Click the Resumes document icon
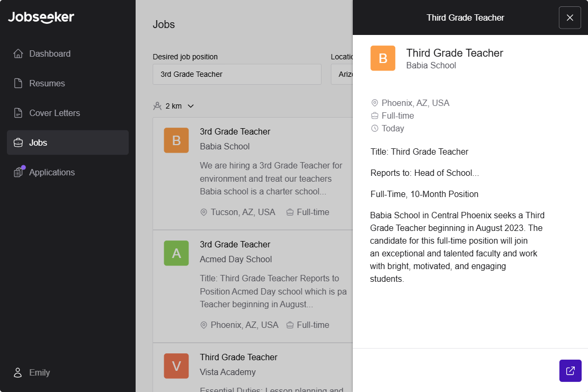 (x=18, y=83)
